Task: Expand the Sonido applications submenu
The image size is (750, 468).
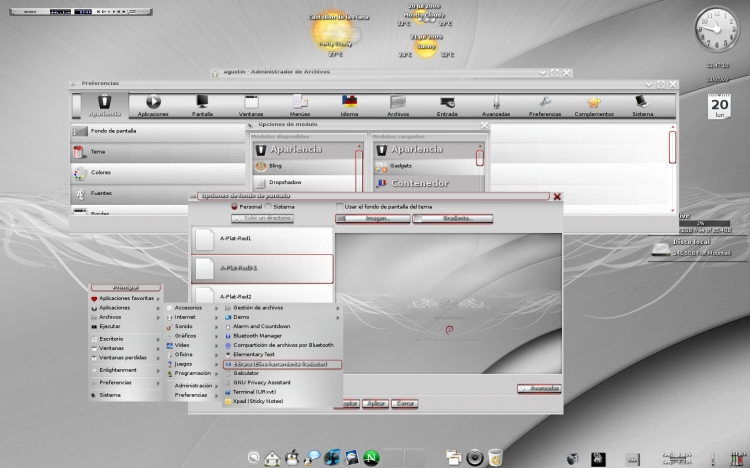Action: [x=192, y=326]
